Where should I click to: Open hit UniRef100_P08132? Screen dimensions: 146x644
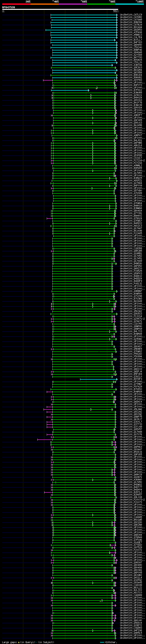(x=131, y=284)
